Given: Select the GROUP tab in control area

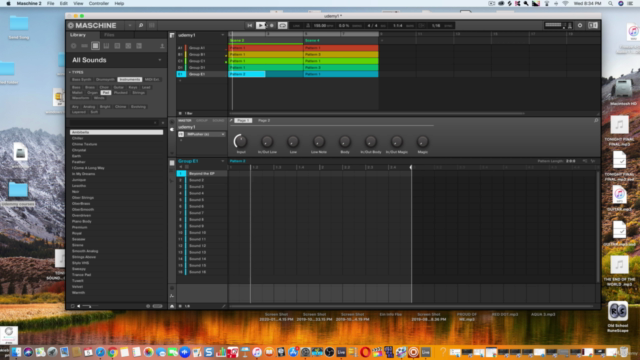Looking at the screenshot, I should pyautogui.click(x=202, y=120).
